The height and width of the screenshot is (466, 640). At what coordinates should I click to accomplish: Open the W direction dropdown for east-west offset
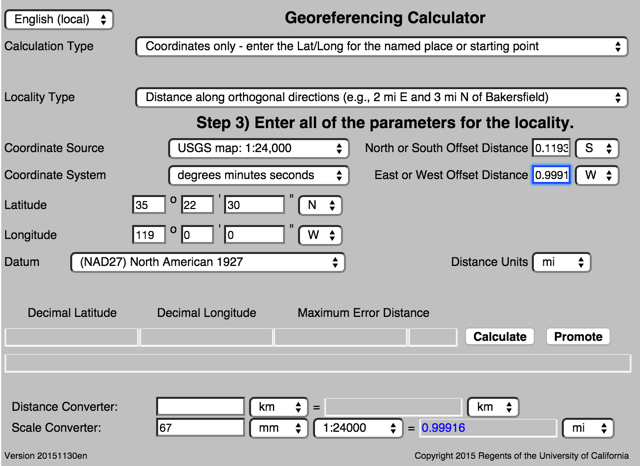click(597, 175)
